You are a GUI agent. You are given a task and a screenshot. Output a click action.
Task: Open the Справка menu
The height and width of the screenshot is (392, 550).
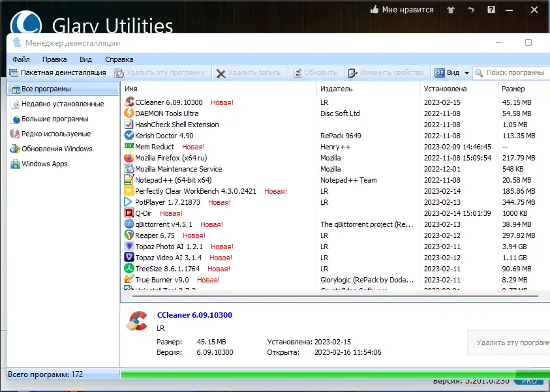(119, 59)
